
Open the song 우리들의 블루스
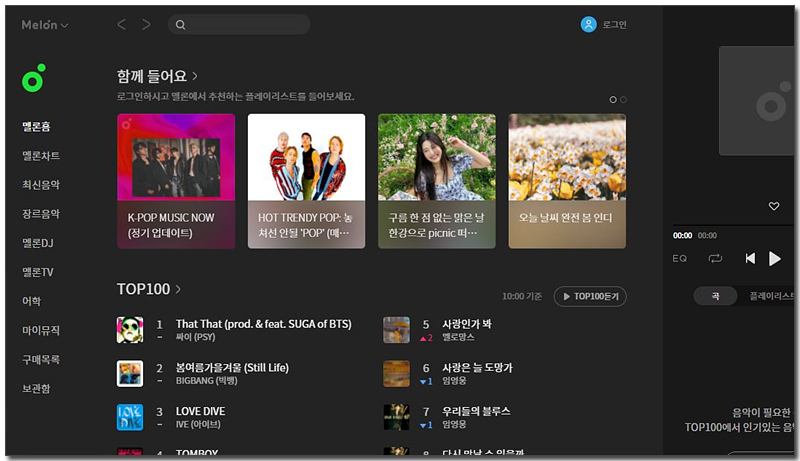(x=476, y=411)
